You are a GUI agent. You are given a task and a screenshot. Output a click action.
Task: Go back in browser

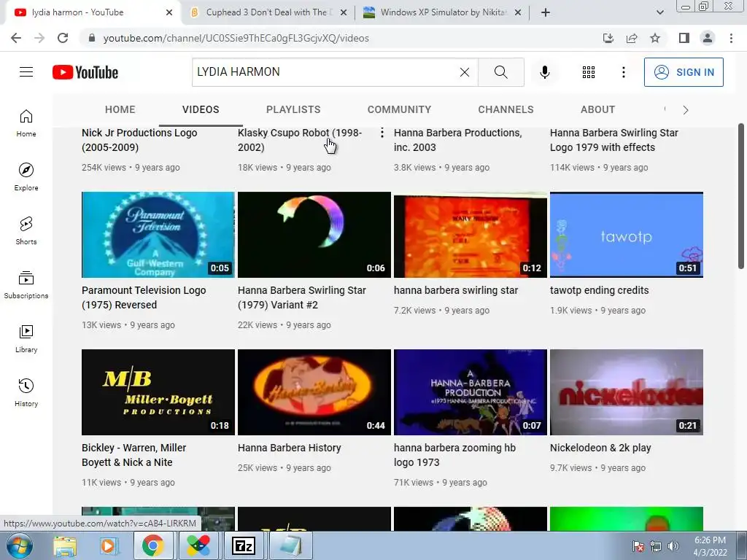click(x=16, y=38)
